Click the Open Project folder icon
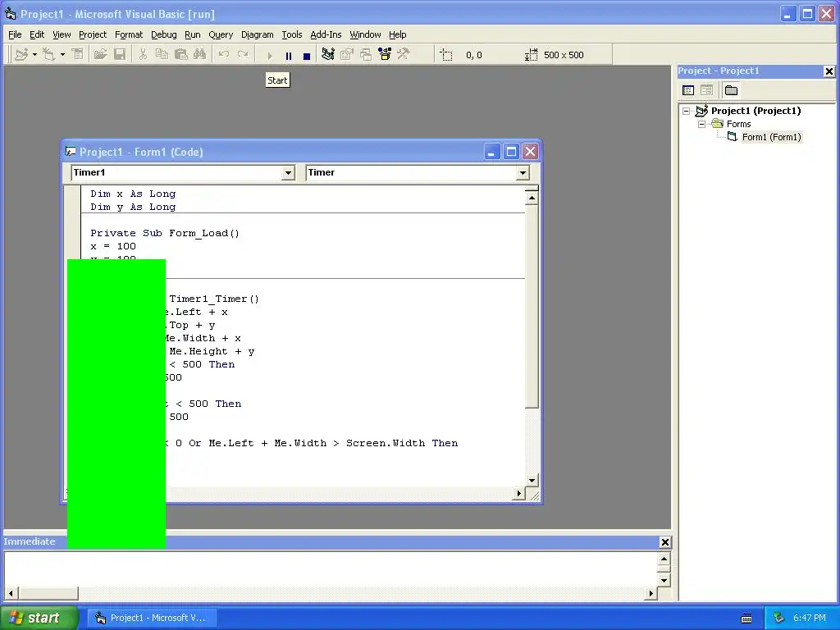This screenshot has width=840, height=630. tap(100, 55)
